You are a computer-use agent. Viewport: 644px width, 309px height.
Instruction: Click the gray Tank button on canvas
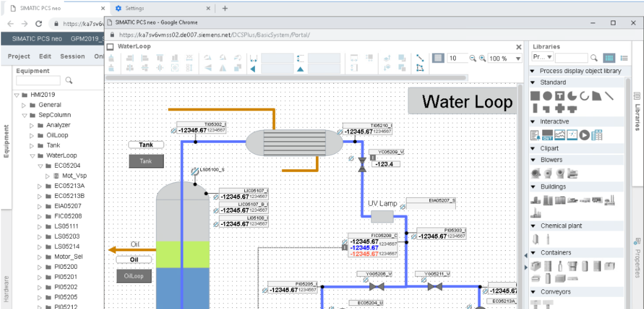coord(146,161)
